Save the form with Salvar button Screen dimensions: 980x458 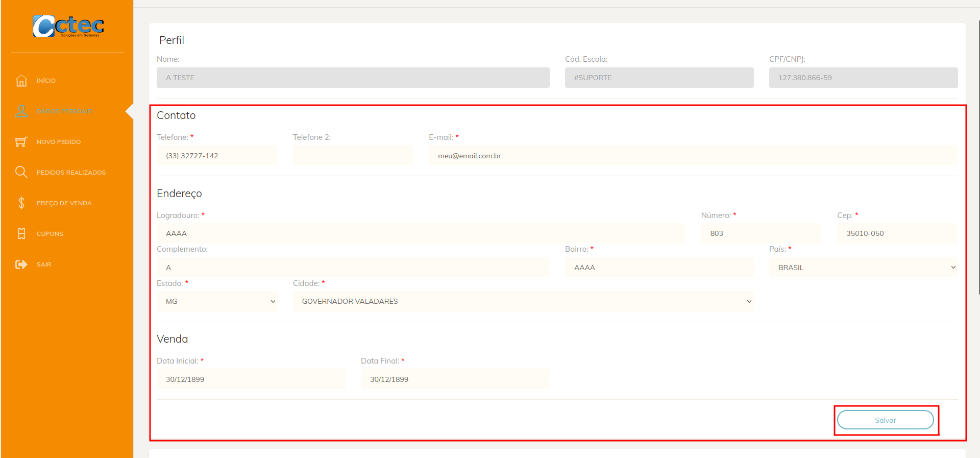tap(886, 420)
